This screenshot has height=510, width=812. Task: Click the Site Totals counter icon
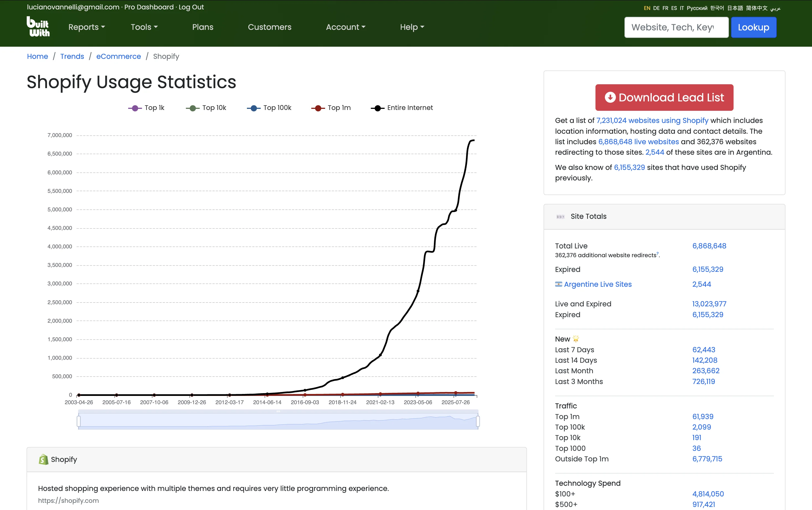pos(560,217)
